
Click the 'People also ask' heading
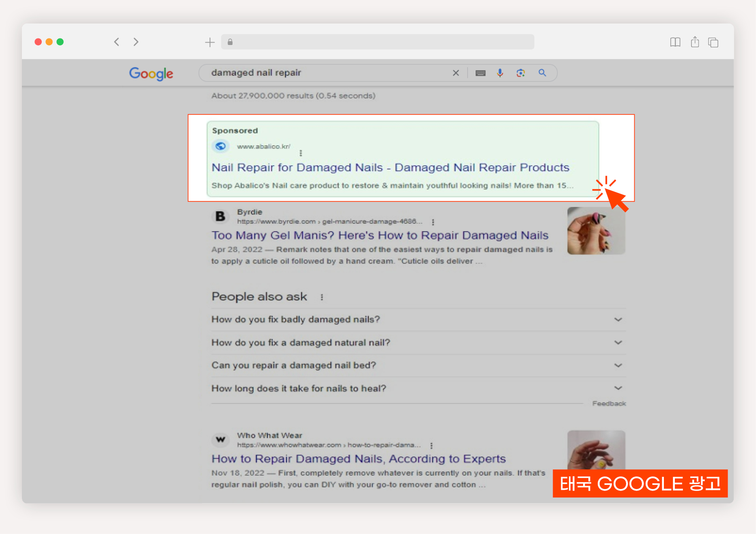[259, 297]
